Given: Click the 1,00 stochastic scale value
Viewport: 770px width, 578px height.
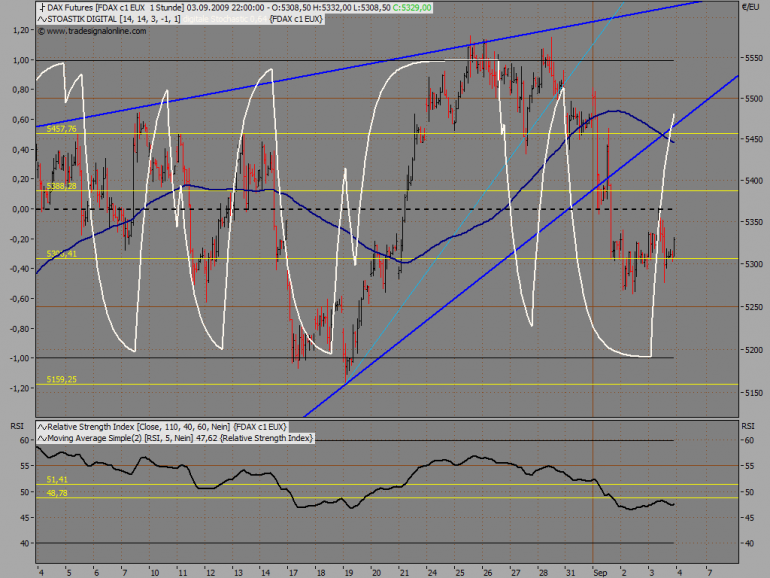Looking at the screenshot, I should point(21,60).
